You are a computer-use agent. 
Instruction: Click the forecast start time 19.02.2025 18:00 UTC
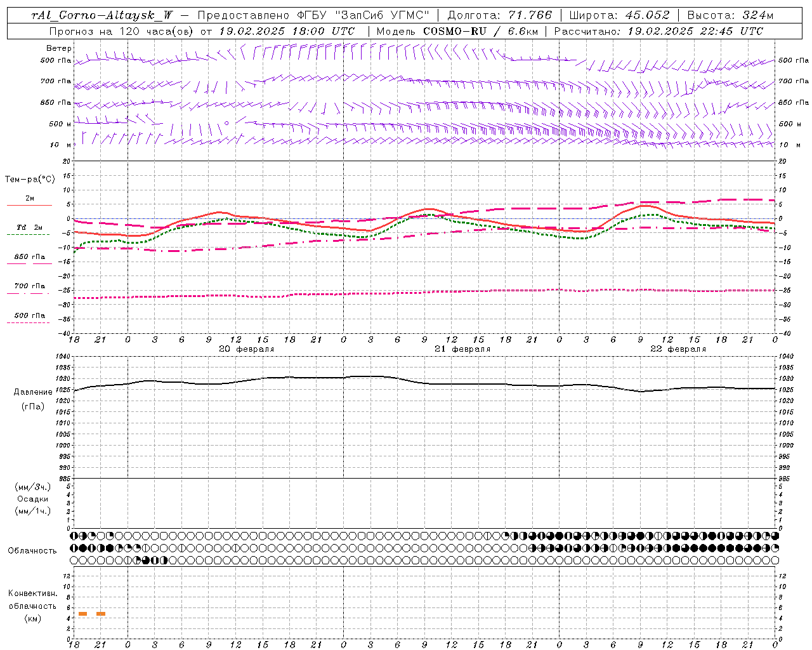click(x=287, y=31)
